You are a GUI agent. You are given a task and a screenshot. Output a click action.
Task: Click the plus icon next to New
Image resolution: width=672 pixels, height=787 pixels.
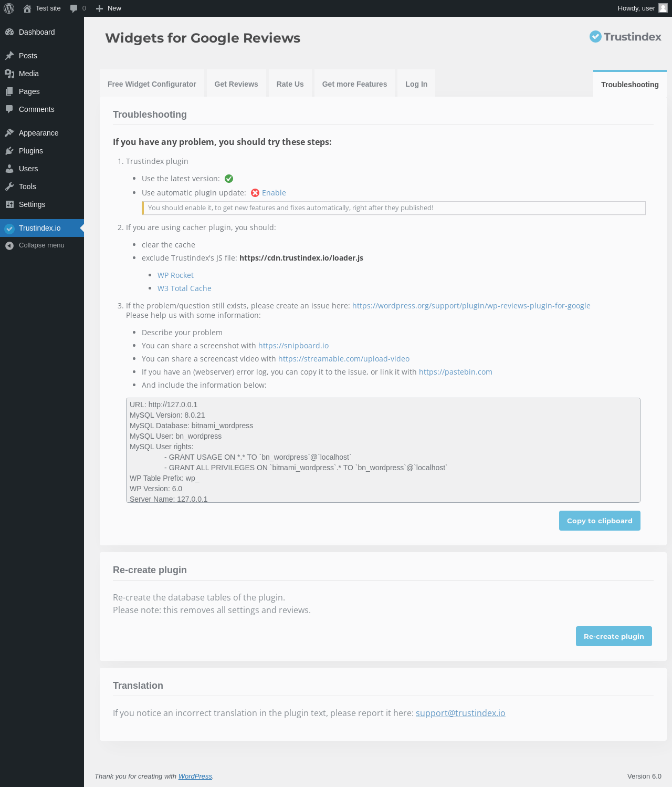[x=99, y=8]
